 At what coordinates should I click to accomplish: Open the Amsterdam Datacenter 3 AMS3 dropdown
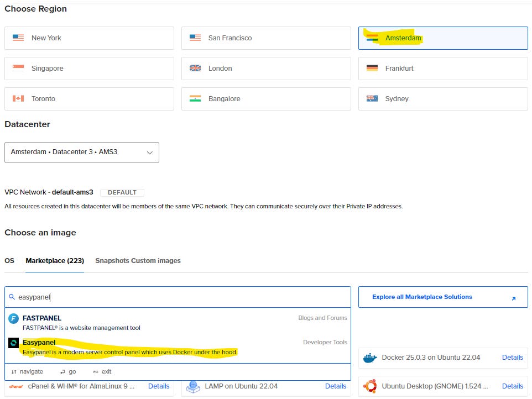[82, 153]
